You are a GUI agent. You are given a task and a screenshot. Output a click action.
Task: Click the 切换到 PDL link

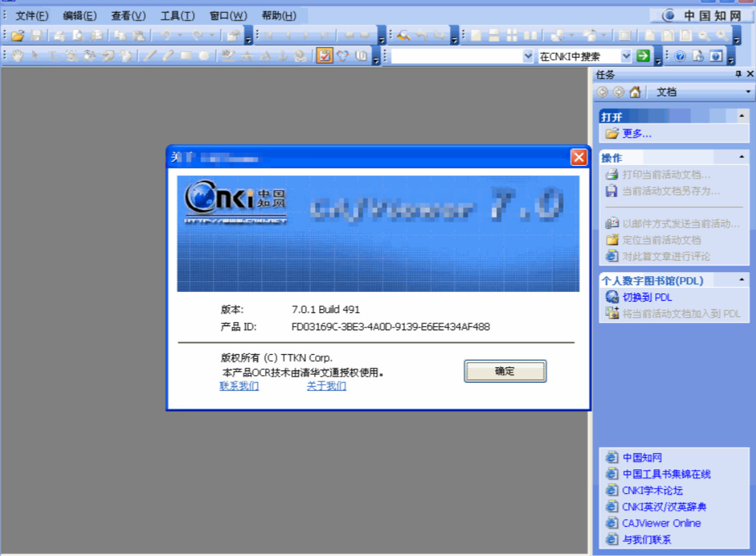point(647,297)
